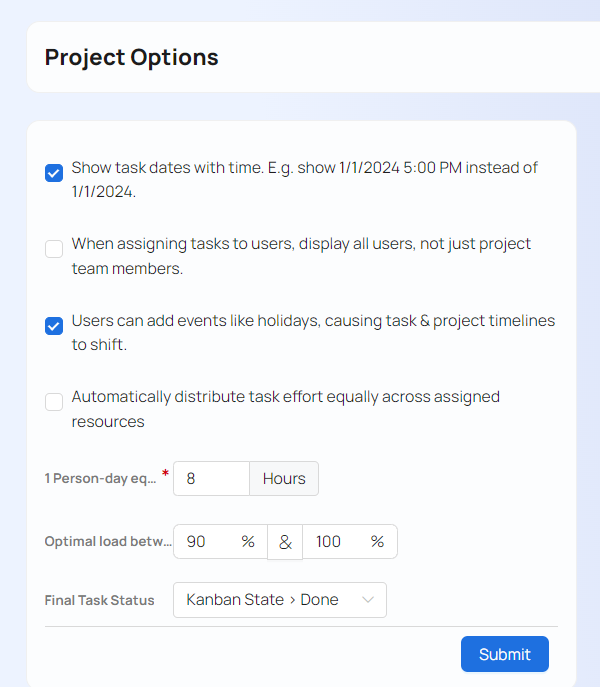Click the '1 Person-day eq...' field label
This screenshot has width=600, height=687.
101,478
